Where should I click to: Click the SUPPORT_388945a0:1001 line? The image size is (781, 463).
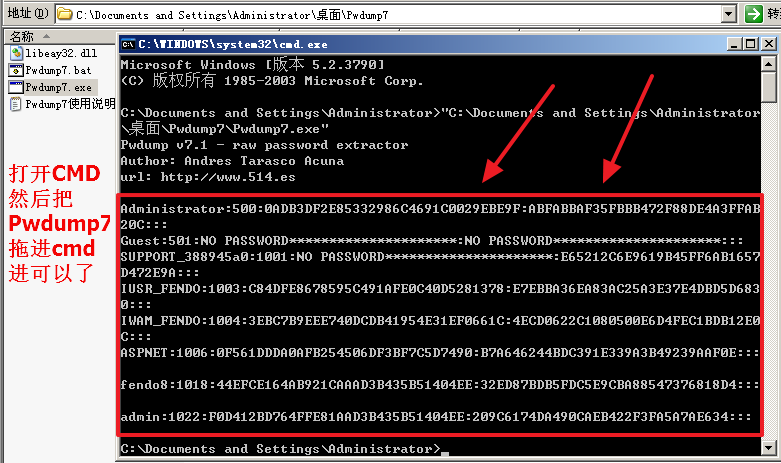pos(440,264)
